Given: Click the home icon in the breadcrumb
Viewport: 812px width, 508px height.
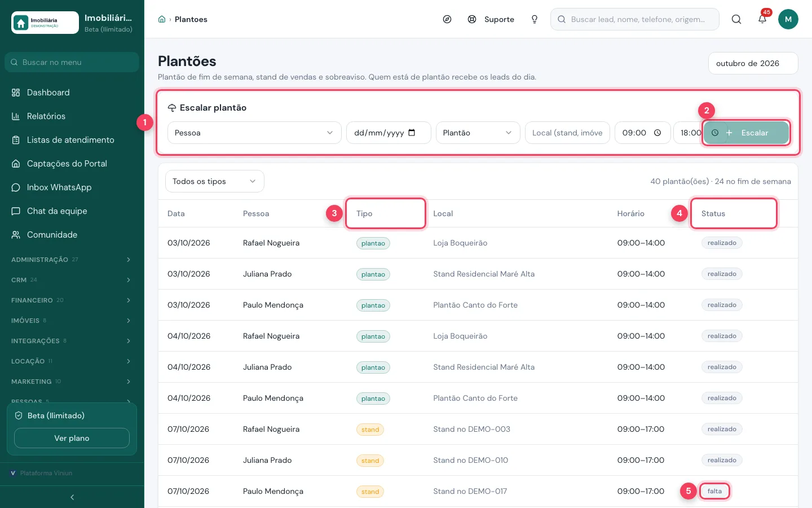Looking at the screenshot, I should click(162, 19).
